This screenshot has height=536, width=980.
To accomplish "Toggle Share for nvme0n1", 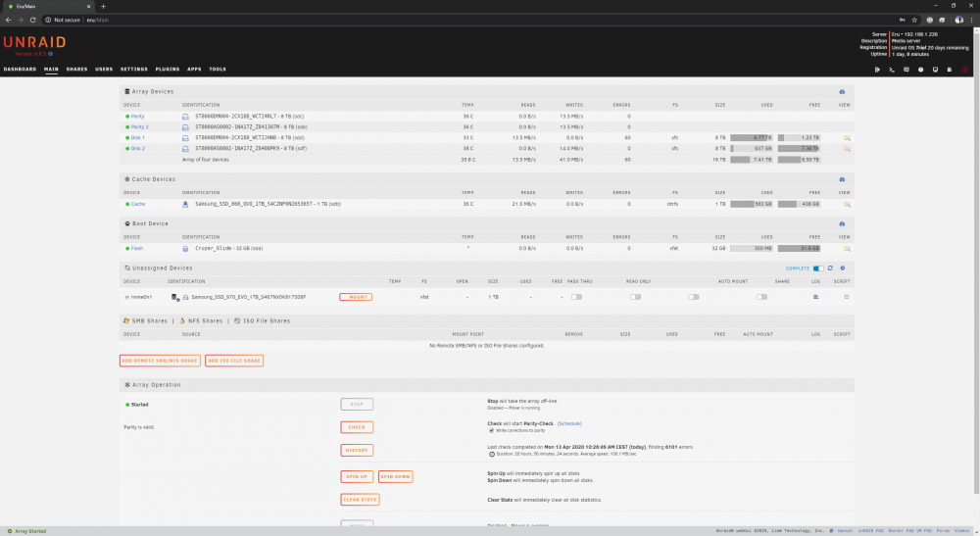I will pyautogui.click(x=761, y=297).
